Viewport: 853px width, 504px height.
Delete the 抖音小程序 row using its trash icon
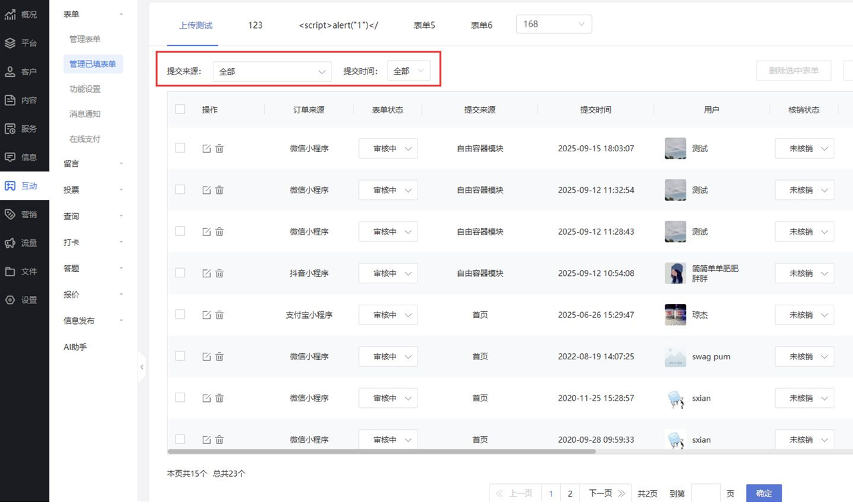219,273
